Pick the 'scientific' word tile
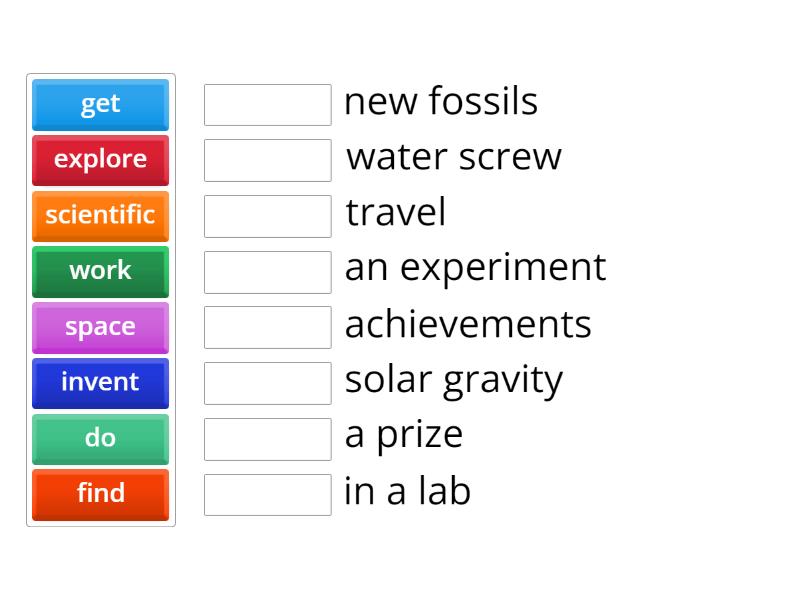Image resolution: width=800 pixels, height=600 pixels. pos(100,215)
